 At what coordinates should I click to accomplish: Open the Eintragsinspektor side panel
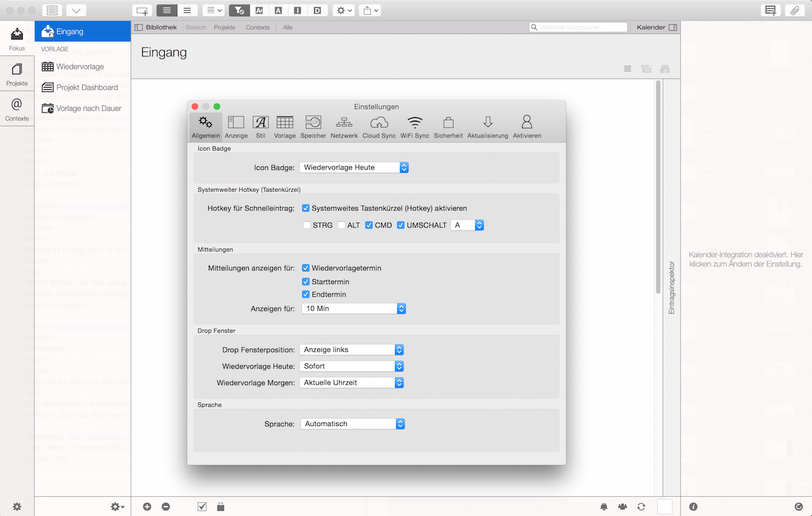pos(672,288)
